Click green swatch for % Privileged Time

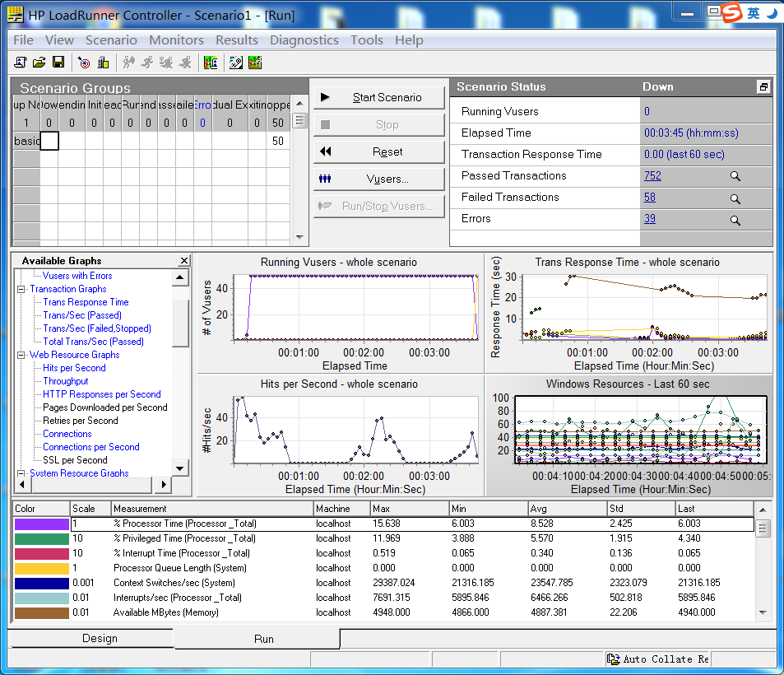point(41,539)
